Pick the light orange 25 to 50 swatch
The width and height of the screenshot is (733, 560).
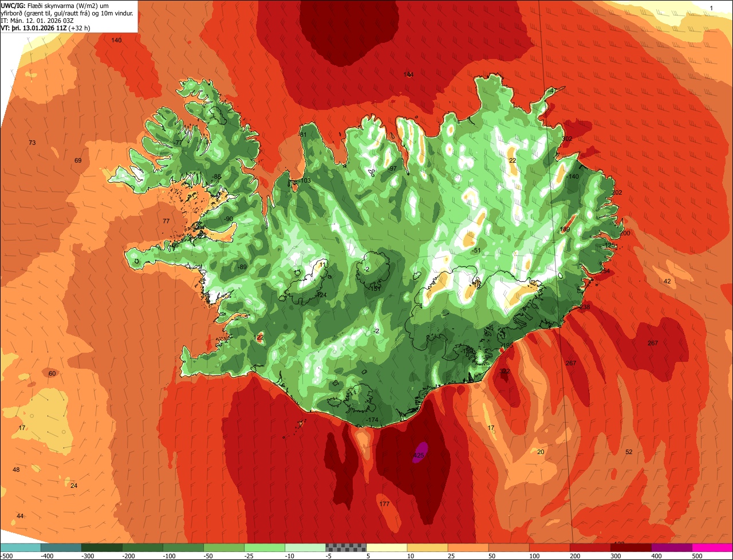(468, 547)
